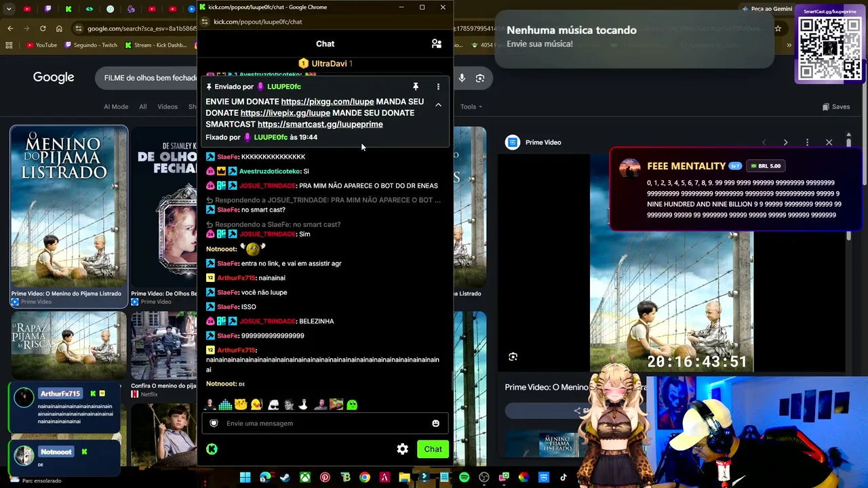Go to next image in preview panel

(x=785, y=142)
